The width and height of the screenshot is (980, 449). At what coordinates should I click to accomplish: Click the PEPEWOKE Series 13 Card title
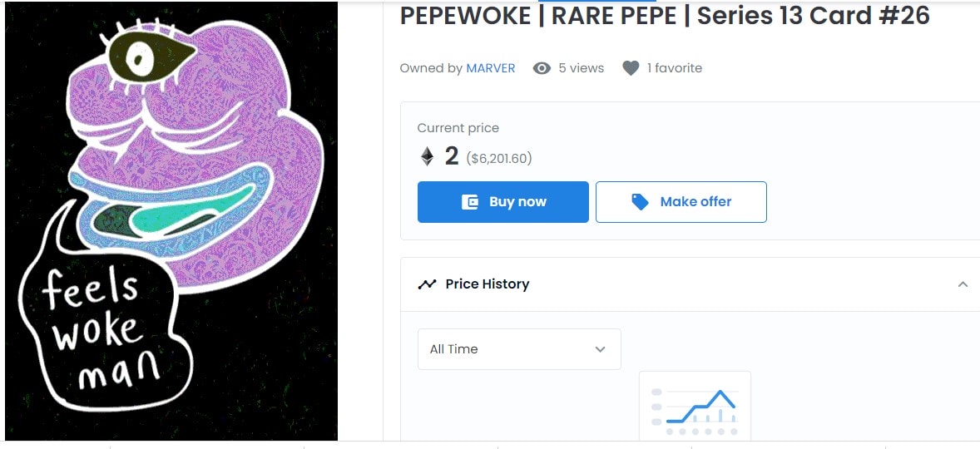[665, 16]
